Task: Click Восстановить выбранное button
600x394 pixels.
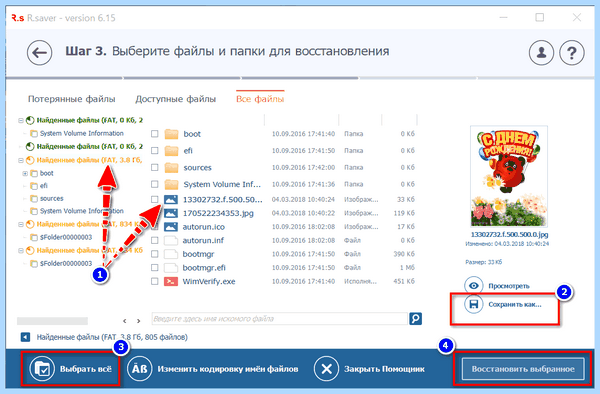Action: click(x=523, y=369)
